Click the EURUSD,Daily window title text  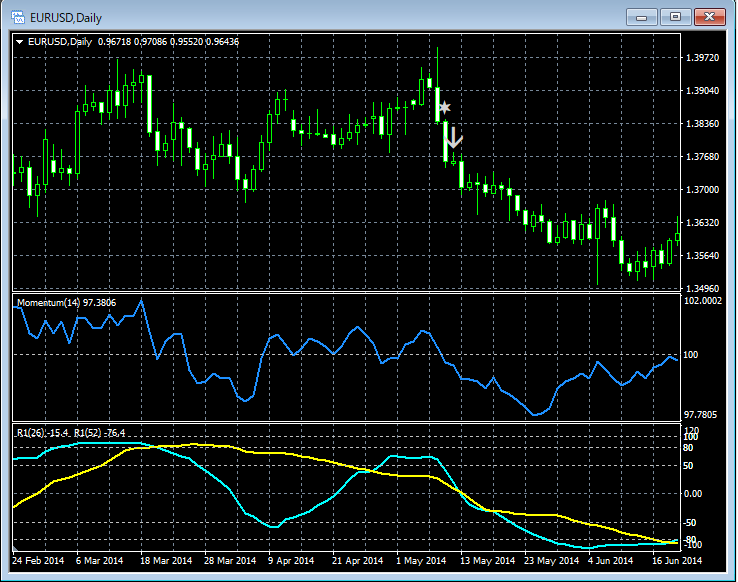pos(64,17)
